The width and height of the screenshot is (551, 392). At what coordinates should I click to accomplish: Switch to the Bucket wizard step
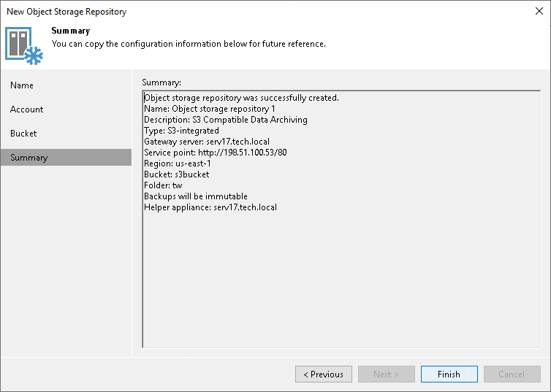coord(23,134)
